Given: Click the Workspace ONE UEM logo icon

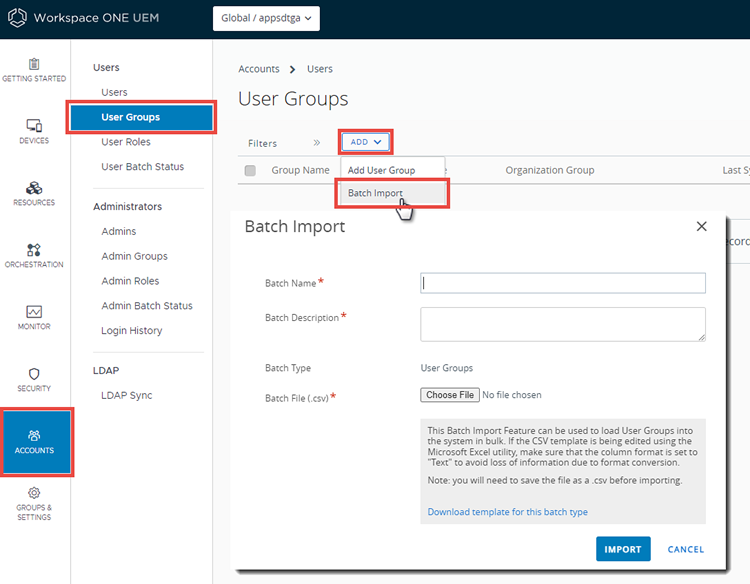Looking at the screenshot, I should 17,18.
